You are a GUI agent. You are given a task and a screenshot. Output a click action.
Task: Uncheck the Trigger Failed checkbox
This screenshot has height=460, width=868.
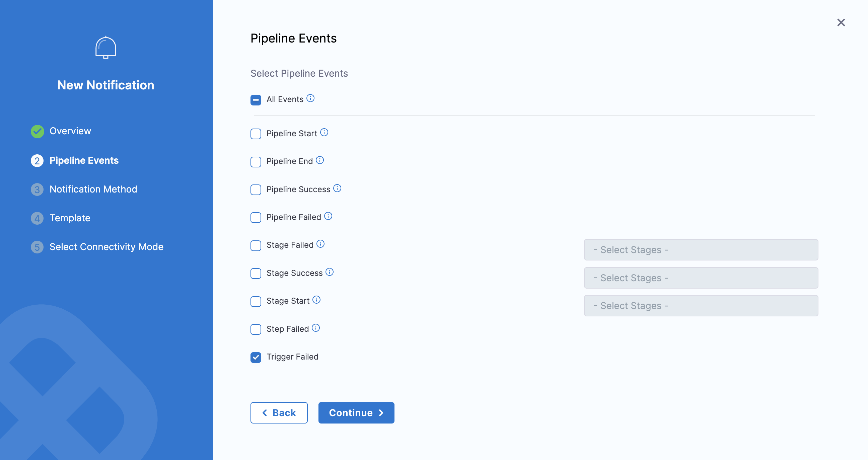pyautogui.click(x=256, y=357)
